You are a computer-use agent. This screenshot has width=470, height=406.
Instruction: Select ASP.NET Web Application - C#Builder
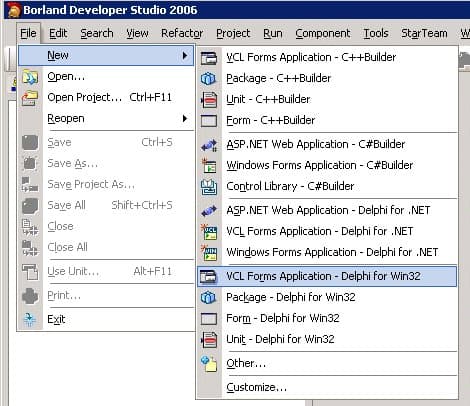pos(327,145)
